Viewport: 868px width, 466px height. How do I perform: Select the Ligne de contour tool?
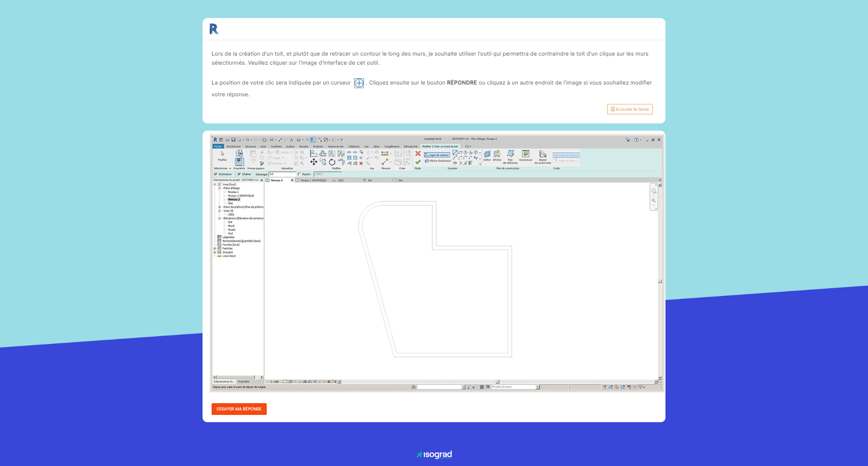pos(437,155)
